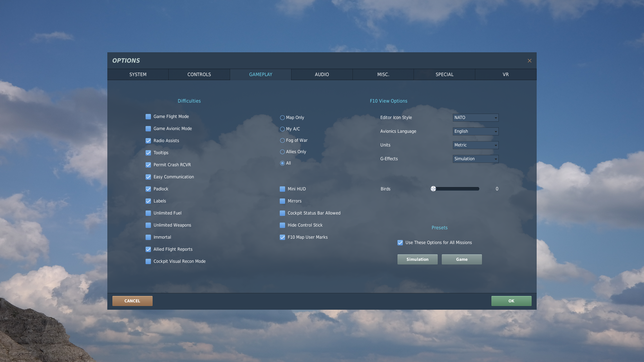Toggle Immortal difficulty option

[x=148, y=237]
